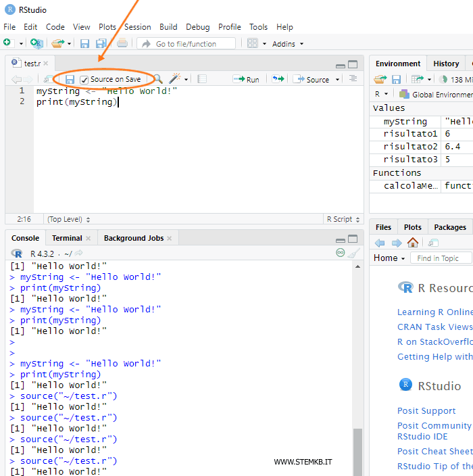Viewport: 473px width, 476px height.
Task: Click the Go to file/function field
Action: pyautogui.click(x=186, y=43)
